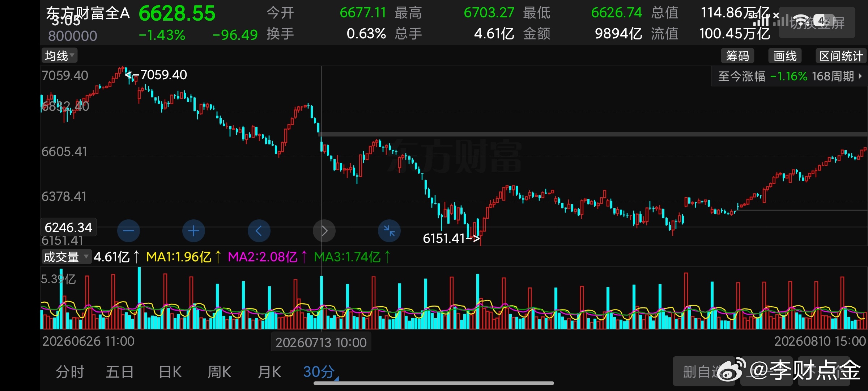868x391 pixels.
Task: Expand 至今涨幅 168周期 details arrow
Action: pyautogui.click(x=860, y=76)
